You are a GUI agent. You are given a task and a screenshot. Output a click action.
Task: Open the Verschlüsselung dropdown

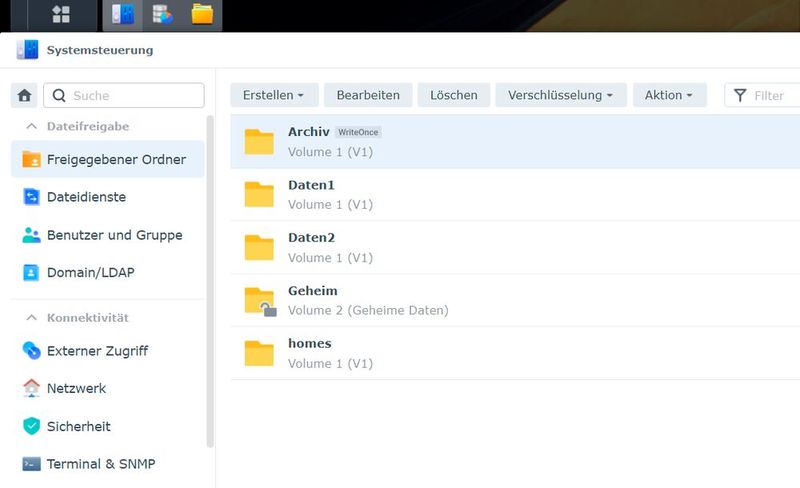(x=561, y=95)
